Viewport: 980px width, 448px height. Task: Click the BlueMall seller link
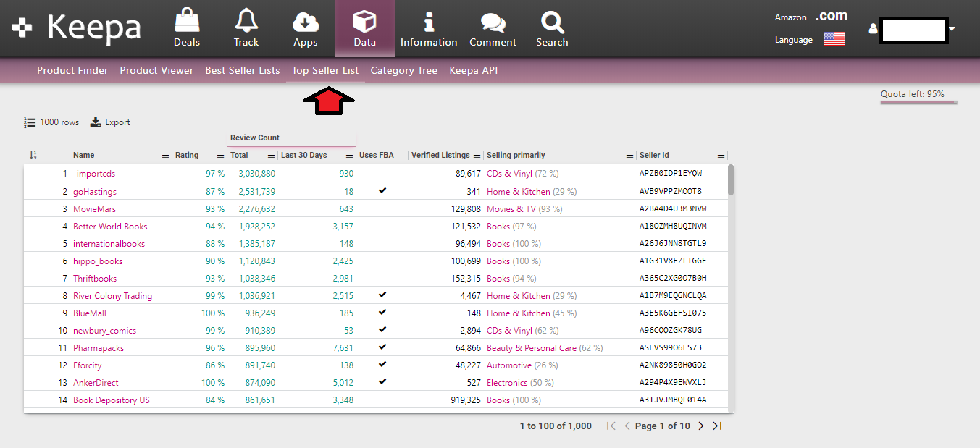click(x=90, y=313)
